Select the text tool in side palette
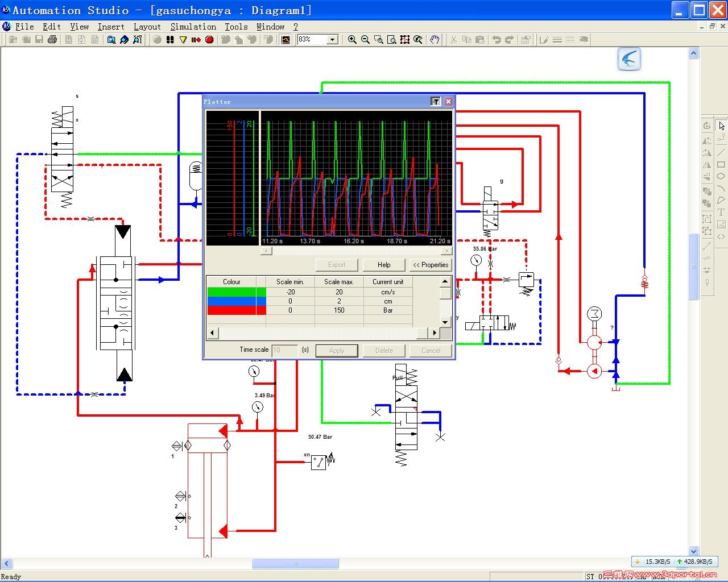728x582 pixels. click(x=721, y=213)
